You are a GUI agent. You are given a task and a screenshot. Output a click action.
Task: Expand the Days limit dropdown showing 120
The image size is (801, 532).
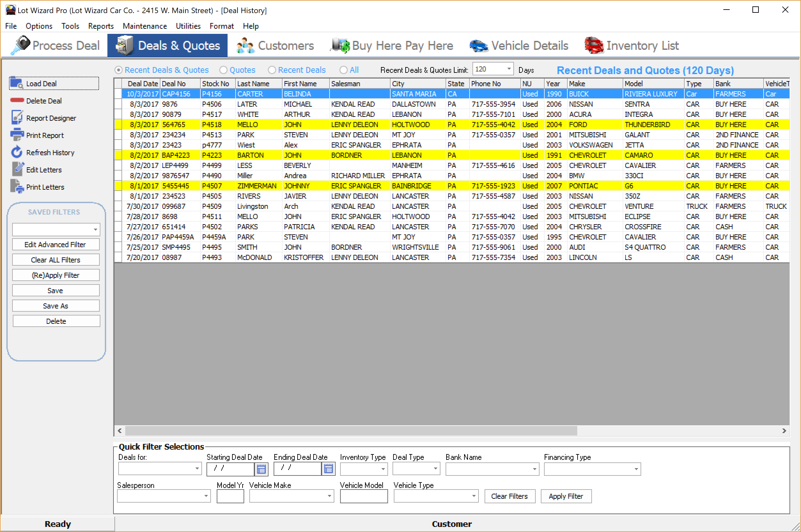pyautogui.click(x=509, y=69)
